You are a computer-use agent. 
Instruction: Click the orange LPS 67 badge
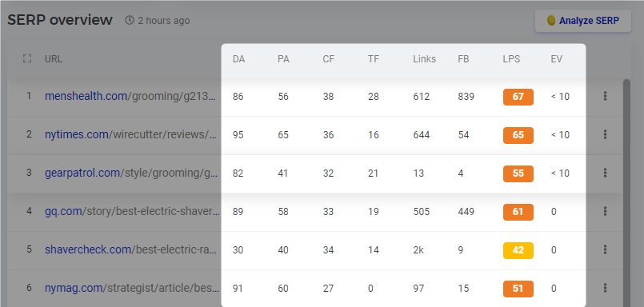518,97
